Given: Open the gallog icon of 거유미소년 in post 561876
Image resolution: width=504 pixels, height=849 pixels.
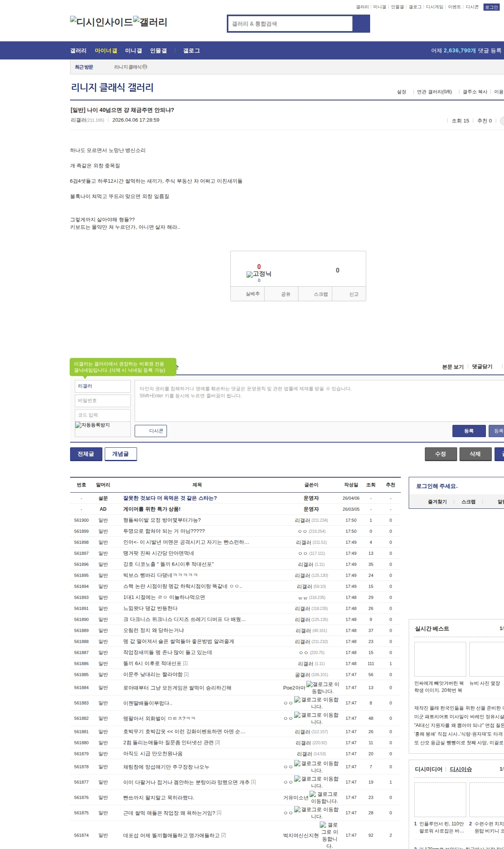Looking at the screenshot, I should 324,797.
